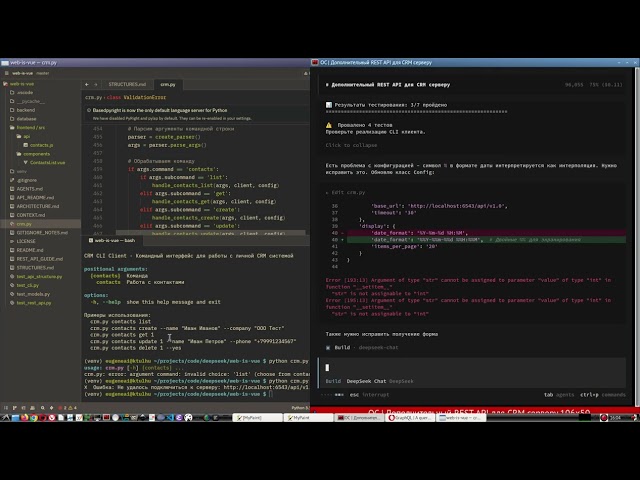
Task: Open the GraphQL browser taskbar window
Action: point(410,418)
